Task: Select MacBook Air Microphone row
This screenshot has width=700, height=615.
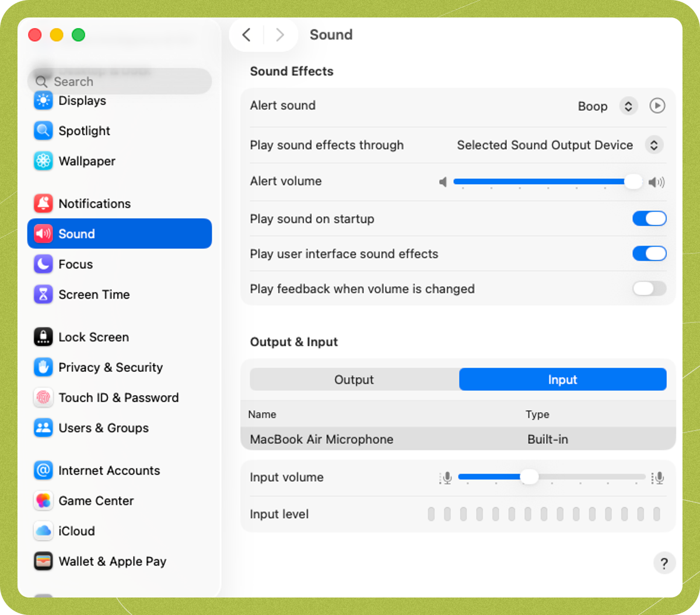Action: coord(458,439)
